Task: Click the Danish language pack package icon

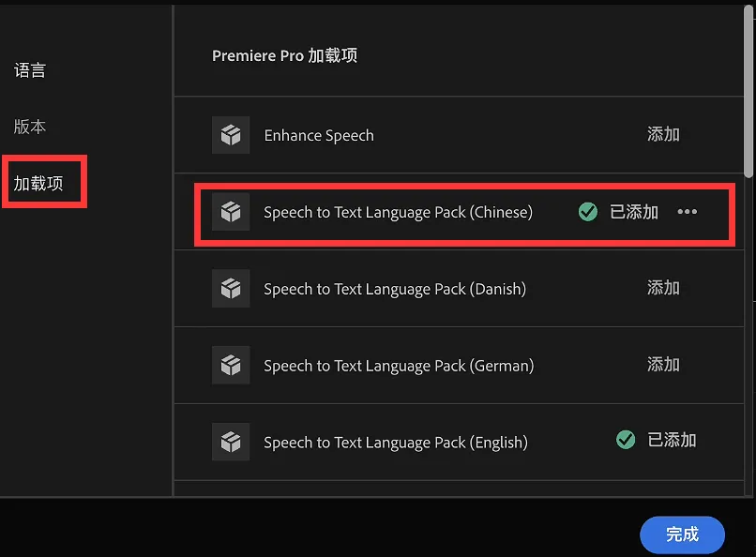Action: [x=231, y=289]
